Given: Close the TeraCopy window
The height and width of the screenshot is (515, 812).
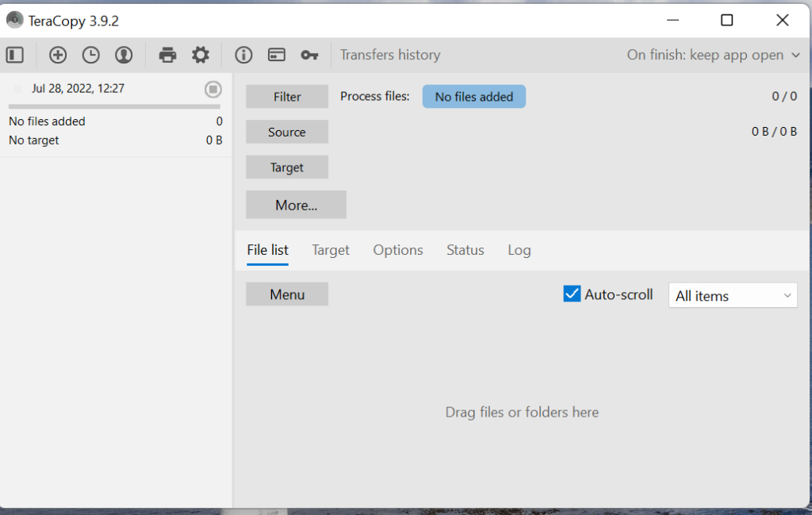Looking at the screenshot, I should [783, 20].
